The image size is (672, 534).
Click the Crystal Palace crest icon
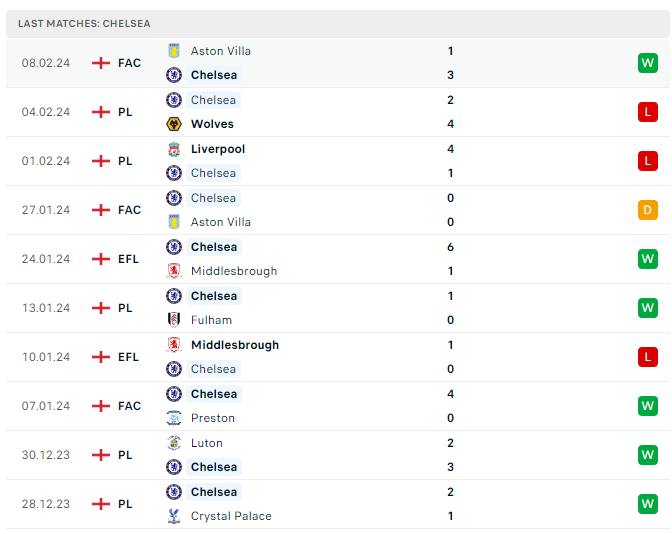click(174, 516)
